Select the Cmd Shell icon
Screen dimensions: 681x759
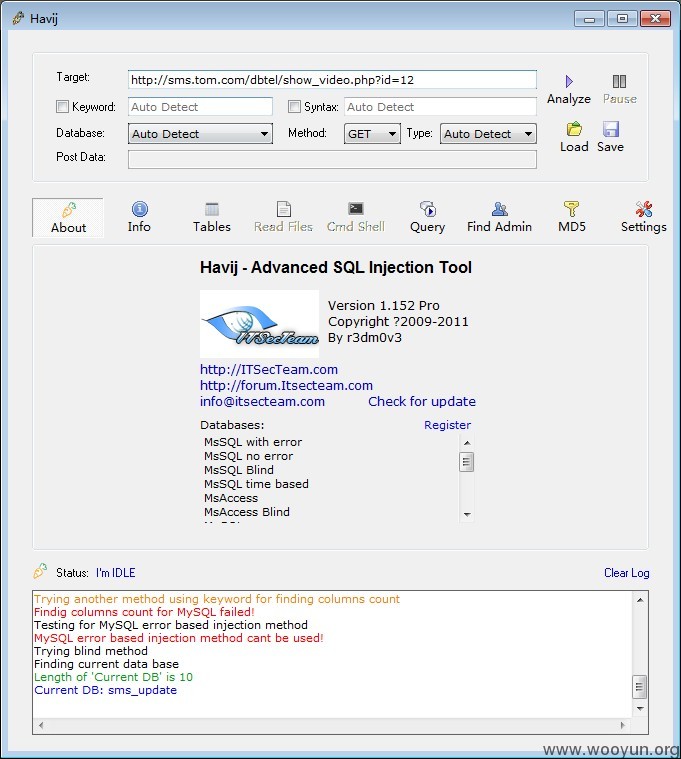click(356, 209)
